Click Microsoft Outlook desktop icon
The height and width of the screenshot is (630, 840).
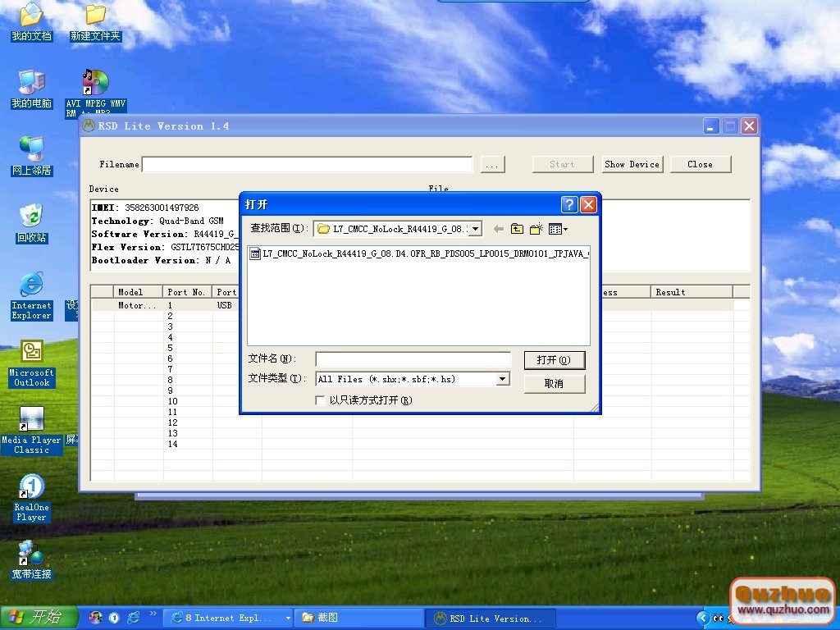click(31, 353)
